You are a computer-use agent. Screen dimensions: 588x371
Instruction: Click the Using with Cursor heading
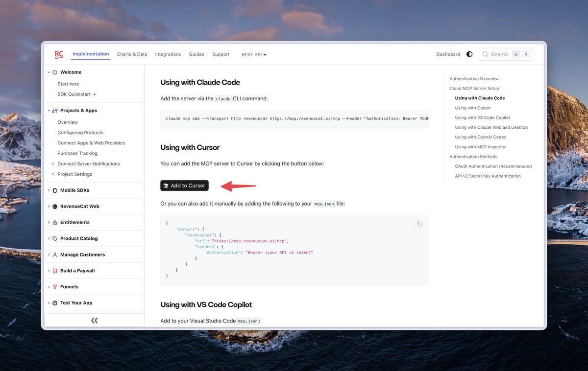pyautogui.click(x=190, y=147)
